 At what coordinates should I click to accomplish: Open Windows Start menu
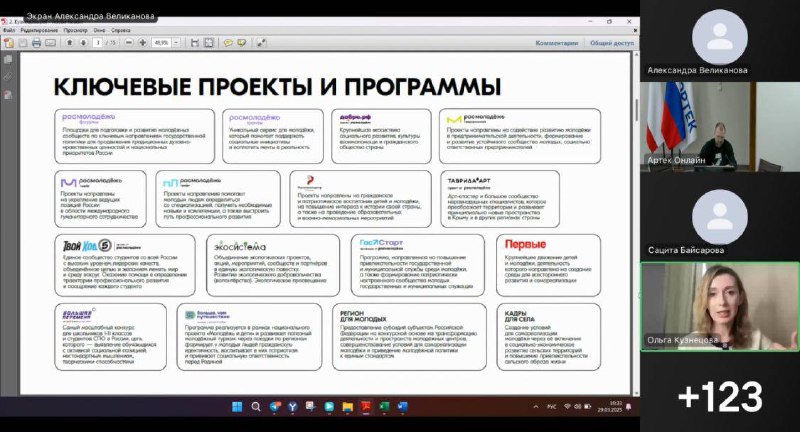click(237, 406)
